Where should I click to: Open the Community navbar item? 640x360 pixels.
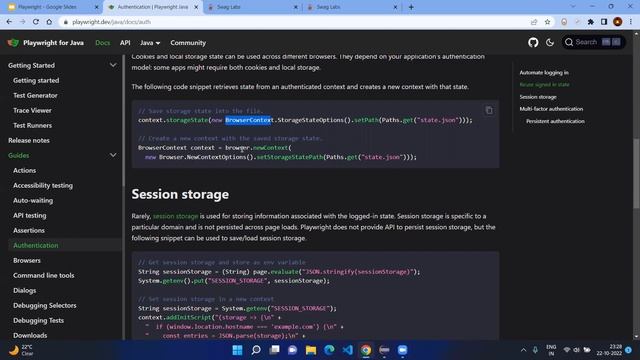(188, 42)
